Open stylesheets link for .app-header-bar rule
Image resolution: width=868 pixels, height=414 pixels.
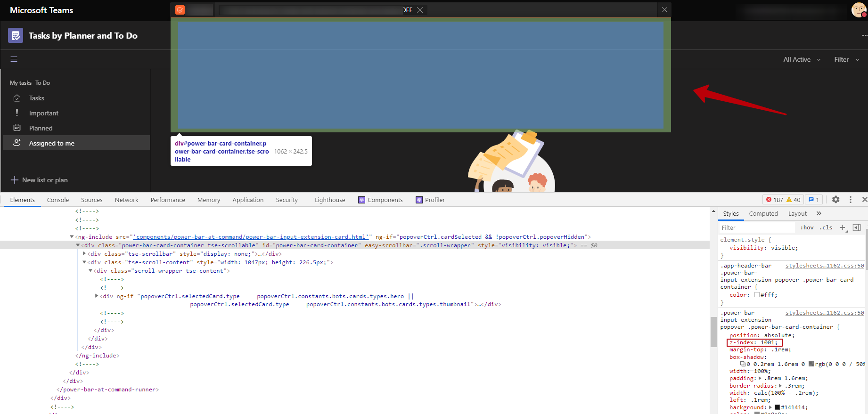(825, 266)
